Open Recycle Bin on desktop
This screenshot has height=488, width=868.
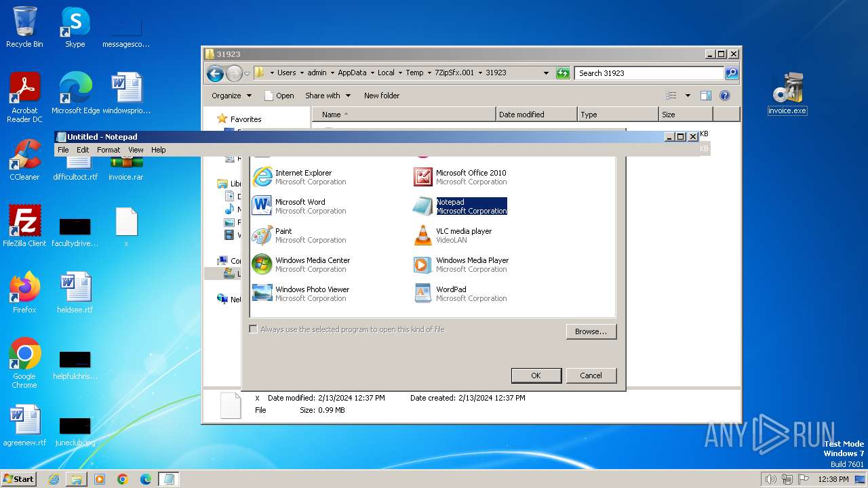(x=24, y=27)
